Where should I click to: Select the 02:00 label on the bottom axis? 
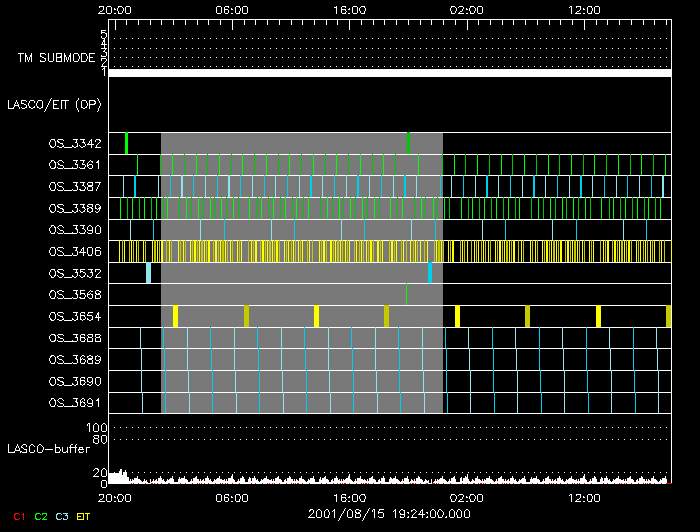[x=466, y=497]
